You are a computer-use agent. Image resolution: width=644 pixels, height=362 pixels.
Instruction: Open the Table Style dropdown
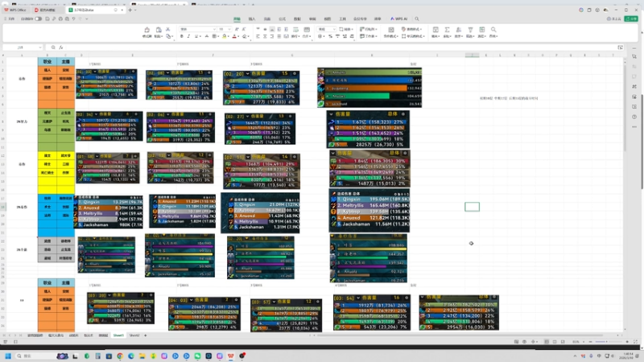pyautogui.click(x=412, y=30)
